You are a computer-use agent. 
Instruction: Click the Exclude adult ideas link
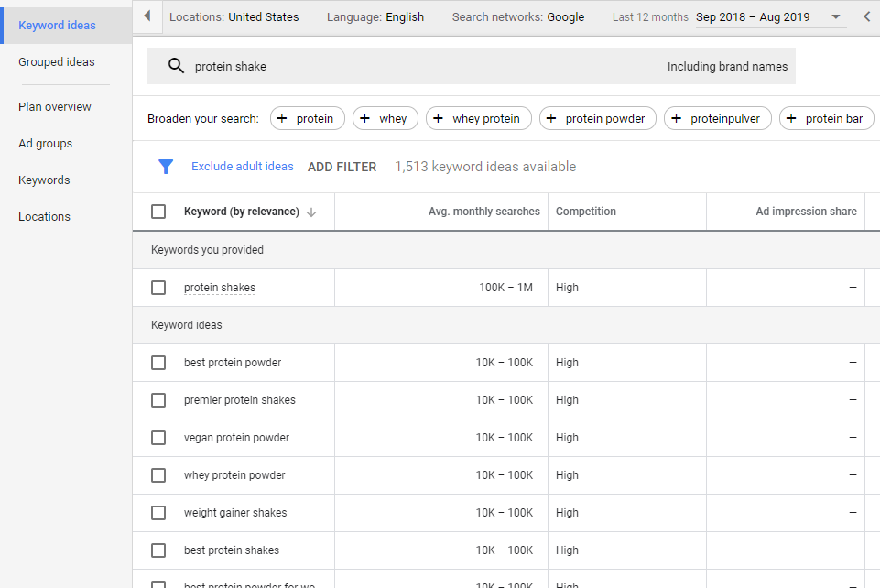(243, 167)
